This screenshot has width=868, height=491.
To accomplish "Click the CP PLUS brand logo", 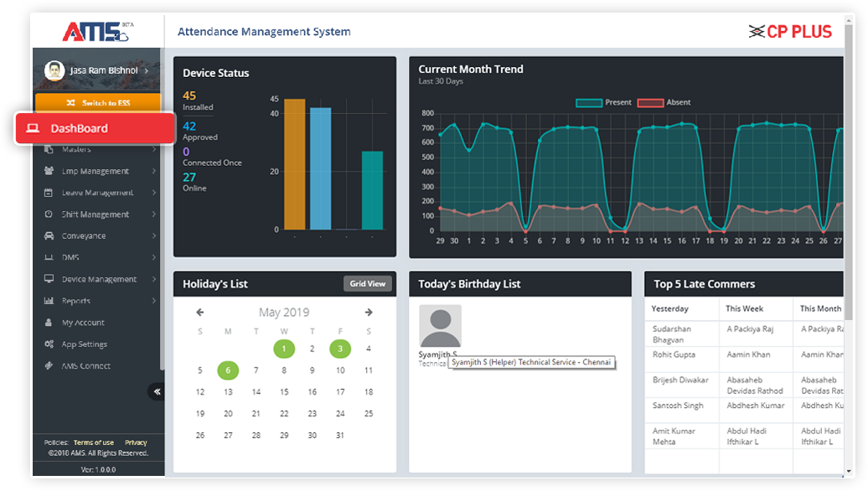I will (x=790, y=32).
